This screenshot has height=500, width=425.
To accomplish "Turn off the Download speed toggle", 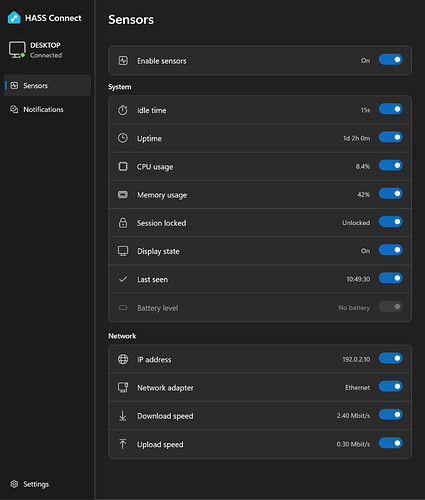I will pos(391,415).
